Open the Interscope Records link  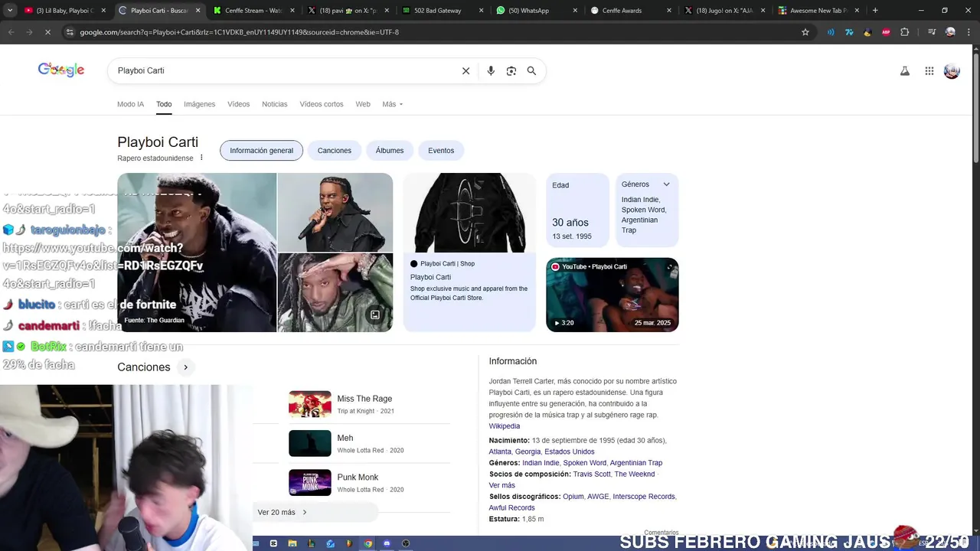click(644, 497)
